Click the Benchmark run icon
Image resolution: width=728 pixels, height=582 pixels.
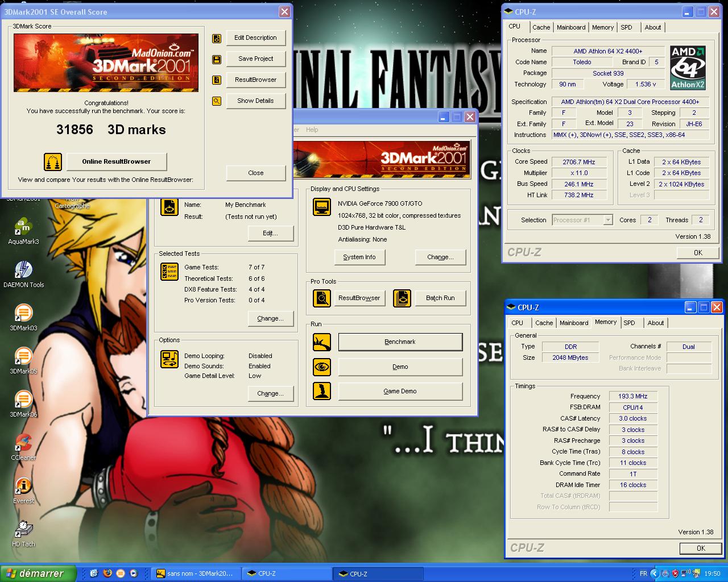coord(322,342)
